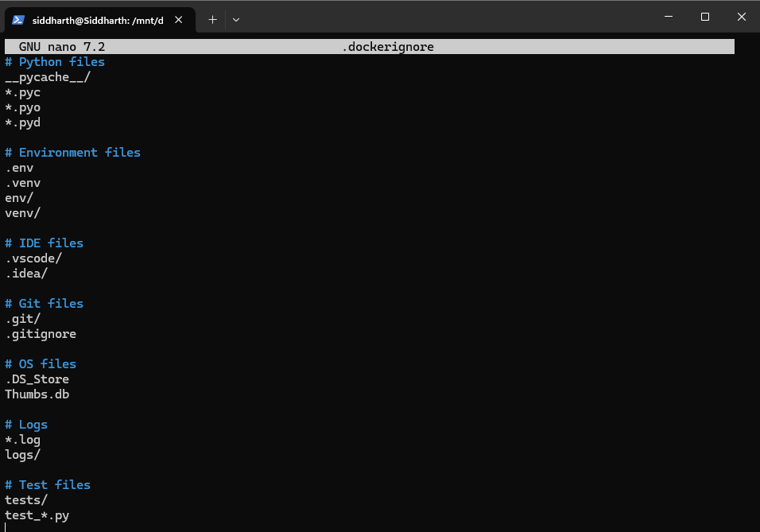Click the .gitignore entry line
This screenshot has width=760, height=532.
[x=41, y=334]
